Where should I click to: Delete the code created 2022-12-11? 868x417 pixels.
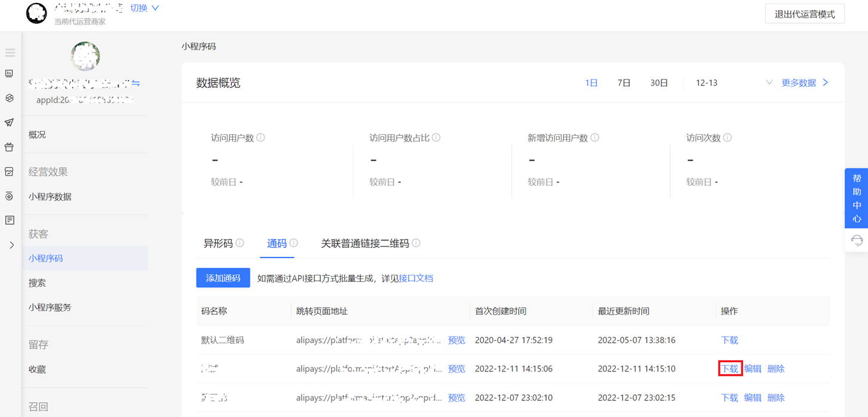(776, 369)
